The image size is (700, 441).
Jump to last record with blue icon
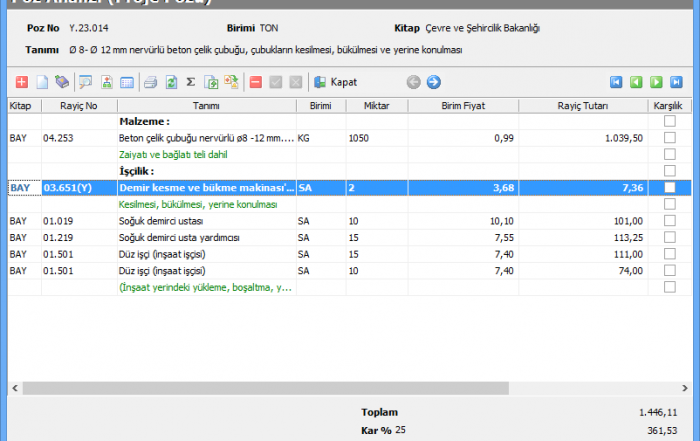coord(676,82)
